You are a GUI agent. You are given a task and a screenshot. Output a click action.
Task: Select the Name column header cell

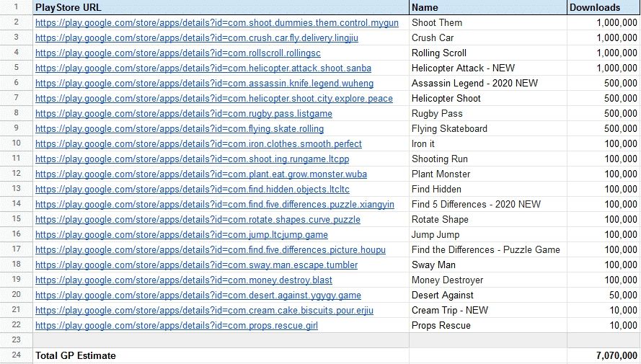[487, 8]
